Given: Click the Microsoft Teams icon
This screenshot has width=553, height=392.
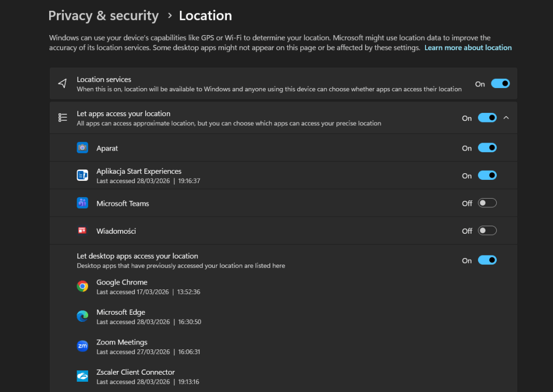Looking at the screenshot, I should coord(82,204).
